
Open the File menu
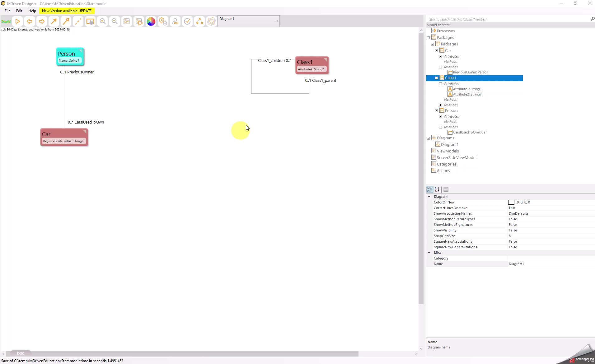click(x=7, y=11)
